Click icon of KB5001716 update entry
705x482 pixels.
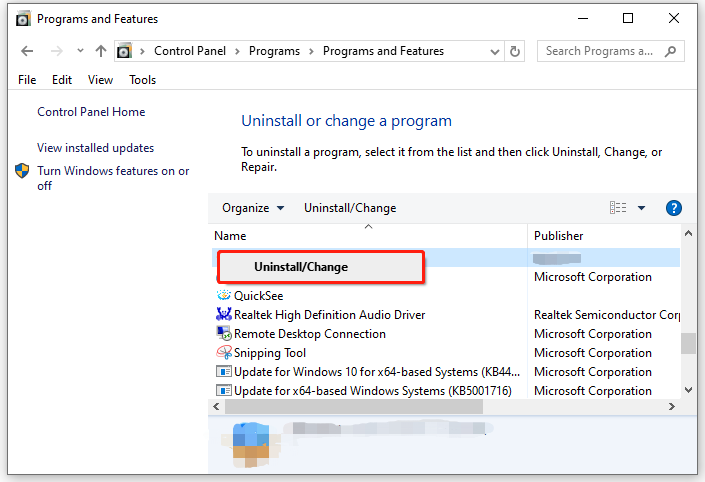223,390
